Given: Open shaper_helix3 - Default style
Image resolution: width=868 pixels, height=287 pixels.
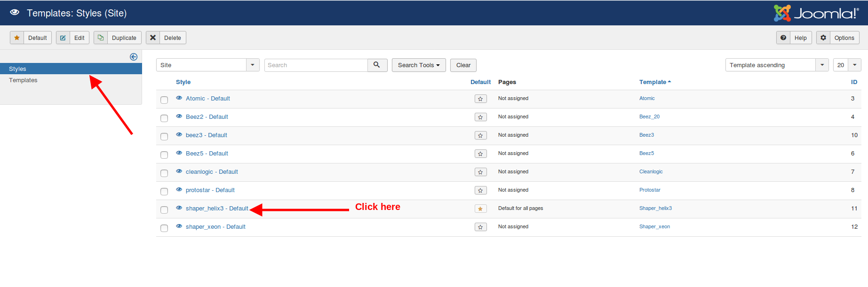Looking at the screenshot, I should pos(217,209).
